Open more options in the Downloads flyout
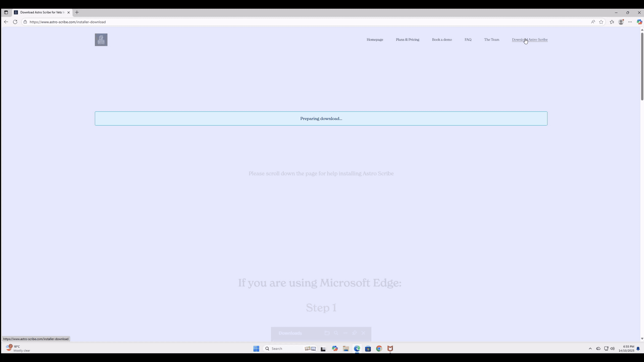The image size is (644, 362). click(x=345, y=333)
